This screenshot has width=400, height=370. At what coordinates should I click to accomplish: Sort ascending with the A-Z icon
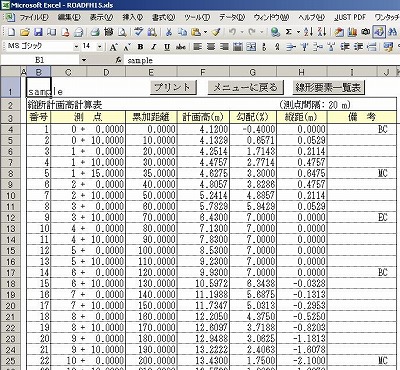point(308,32)
